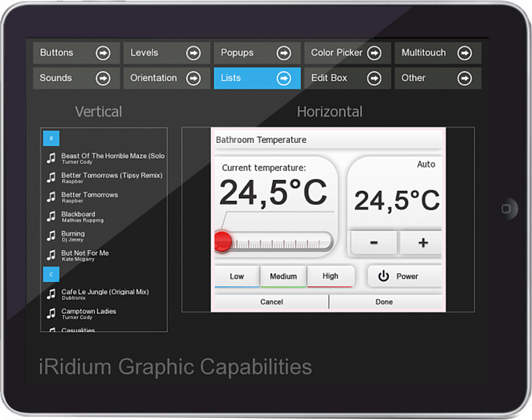Select the Low fan level
This screenshot has width=532, height=420.
tap(237, 276)
